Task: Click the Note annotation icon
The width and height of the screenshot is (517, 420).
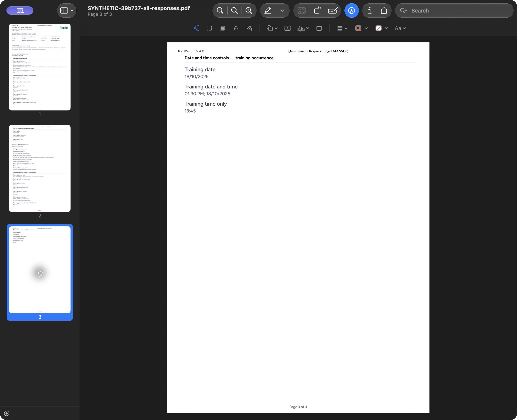Action: (319, 28)
